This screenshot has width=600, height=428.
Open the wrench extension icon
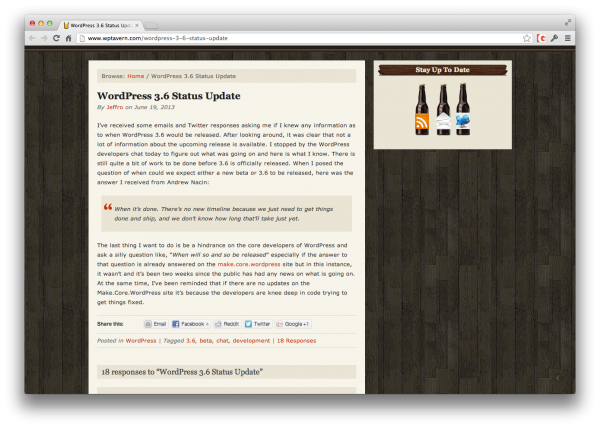(x=554, y=38)
